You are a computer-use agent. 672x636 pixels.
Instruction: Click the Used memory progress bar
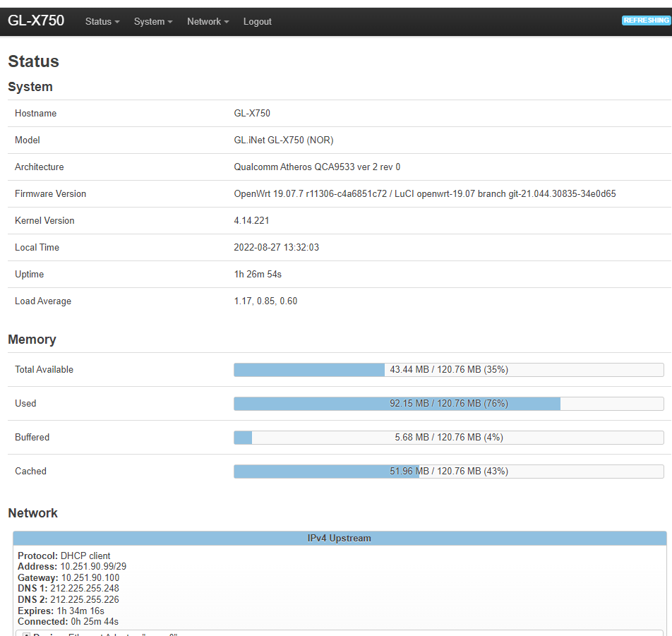(448, 403)
